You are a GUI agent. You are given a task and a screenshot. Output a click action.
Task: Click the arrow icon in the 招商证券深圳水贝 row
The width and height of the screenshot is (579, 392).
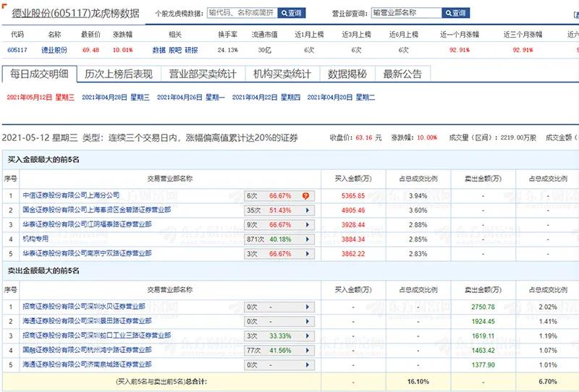coord(307,307)
